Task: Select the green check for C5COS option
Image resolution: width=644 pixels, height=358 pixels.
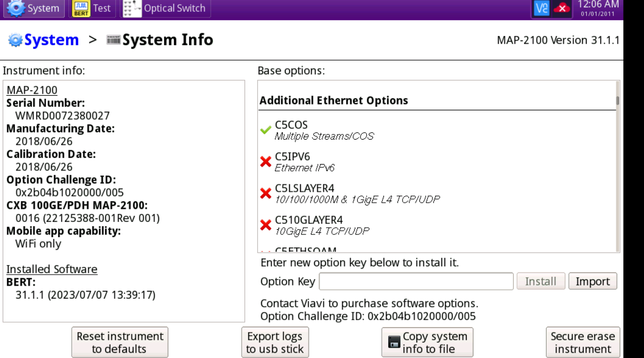Action: [x=266, y=130]
